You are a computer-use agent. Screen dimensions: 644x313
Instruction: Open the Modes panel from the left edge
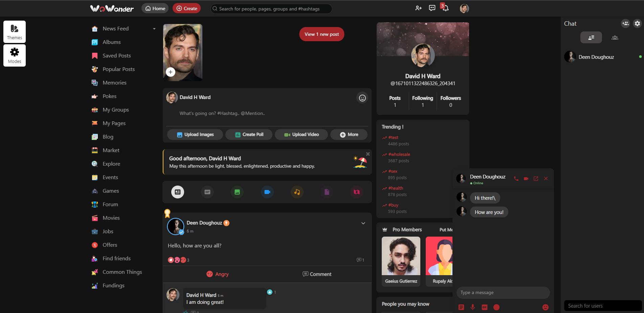pyautogui.click(x=14, y=55)
